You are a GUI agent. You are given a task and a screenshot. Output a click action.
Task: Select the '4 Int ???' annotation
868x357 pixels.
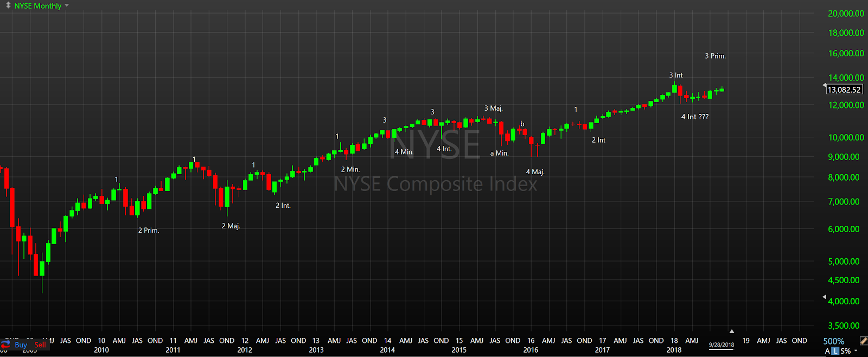click(x=694, y=117)
